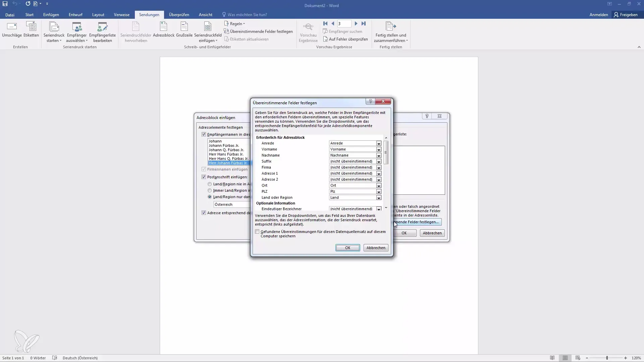The width and height of the screenshot is (644, 362).
Task: Open the Vorname field dropdown
Action: [379, 149]
